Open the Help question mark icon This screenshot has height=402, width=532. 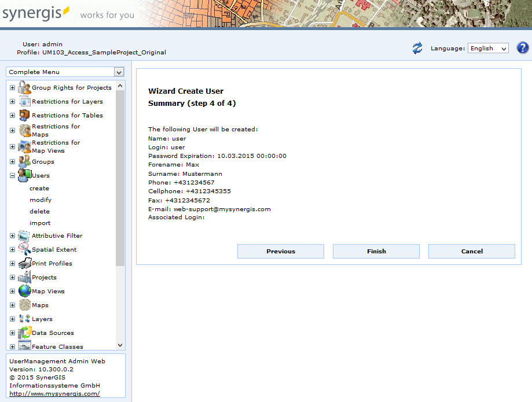pos(522,47)
